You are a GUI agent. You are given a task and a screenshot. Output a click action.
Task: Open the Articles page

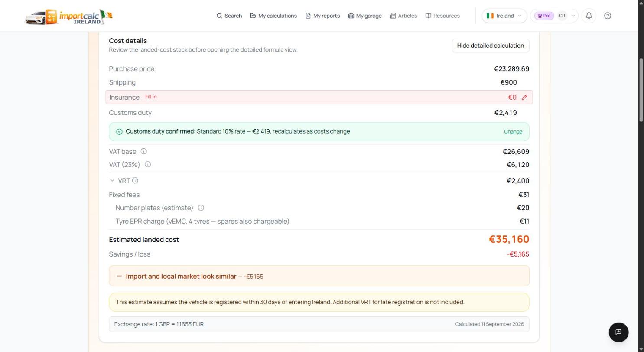tap(403, 16)
